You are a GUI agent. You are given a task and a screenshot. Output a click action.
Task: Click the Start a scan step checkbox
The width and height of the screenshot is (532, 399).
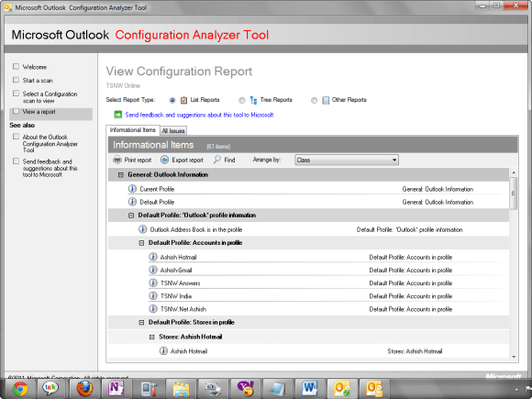coord(16,80)
